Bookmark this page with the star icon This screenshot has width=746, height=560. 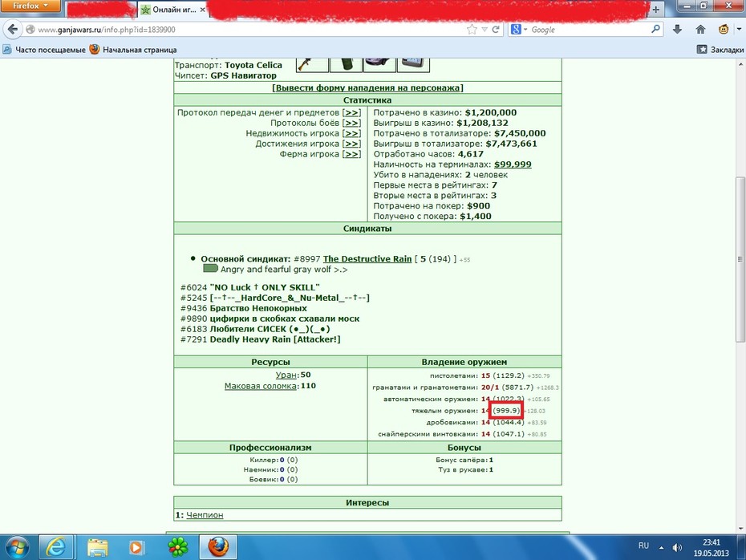coord(472,30)
